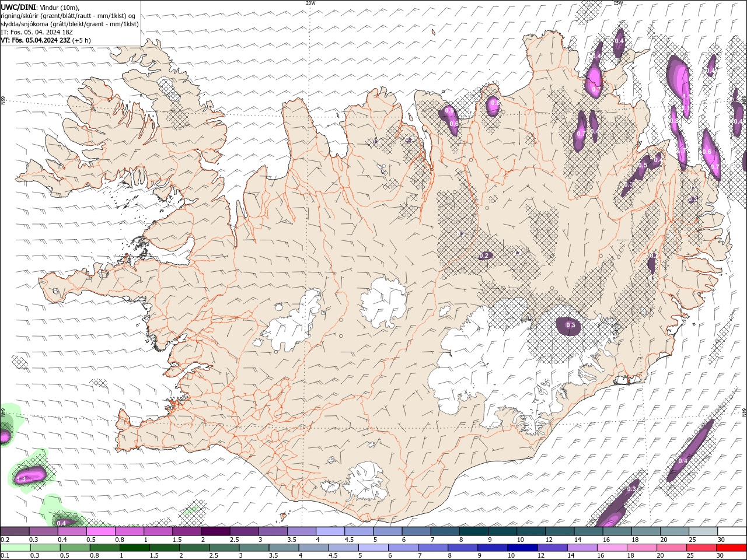Click the 0.5 value label on northeast snow band
This screenshot has width=747, height=560.
pos(643,165)
